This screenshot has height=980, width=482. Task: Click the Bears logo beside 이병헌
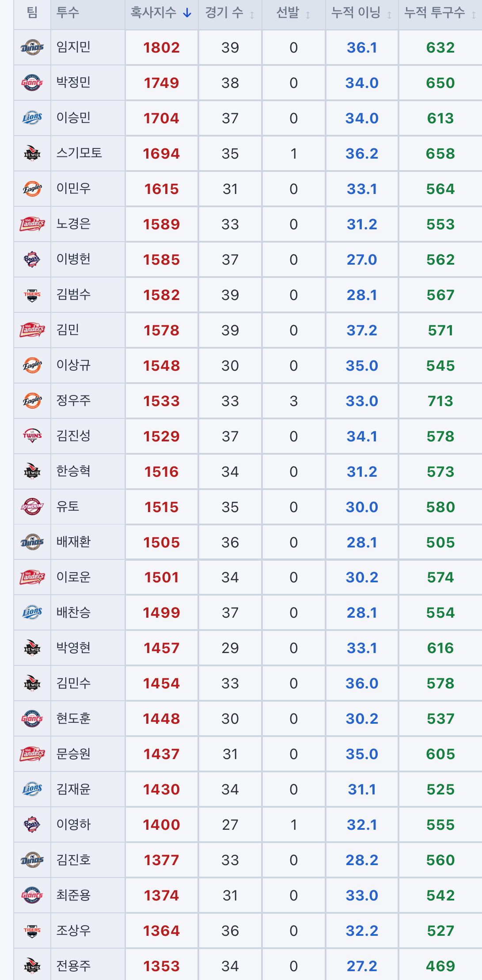[32, 259]
